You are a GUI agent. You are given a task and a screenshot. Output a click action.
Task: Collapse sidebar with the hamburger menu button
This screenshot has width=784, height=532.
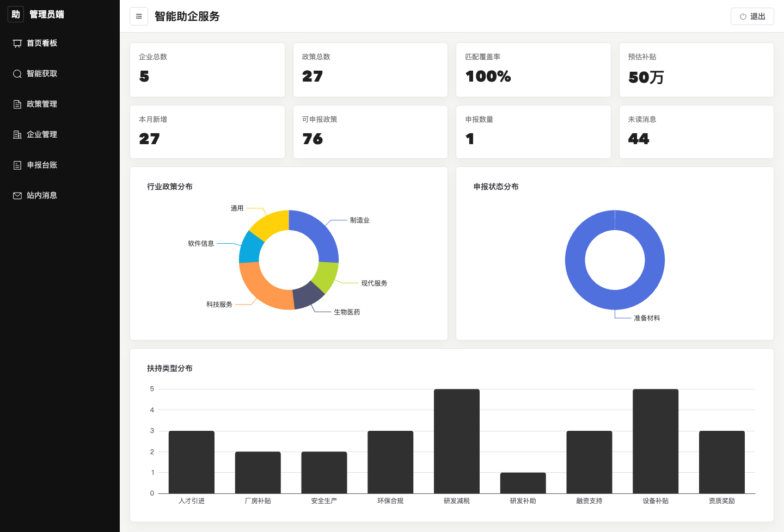point(139,16)
